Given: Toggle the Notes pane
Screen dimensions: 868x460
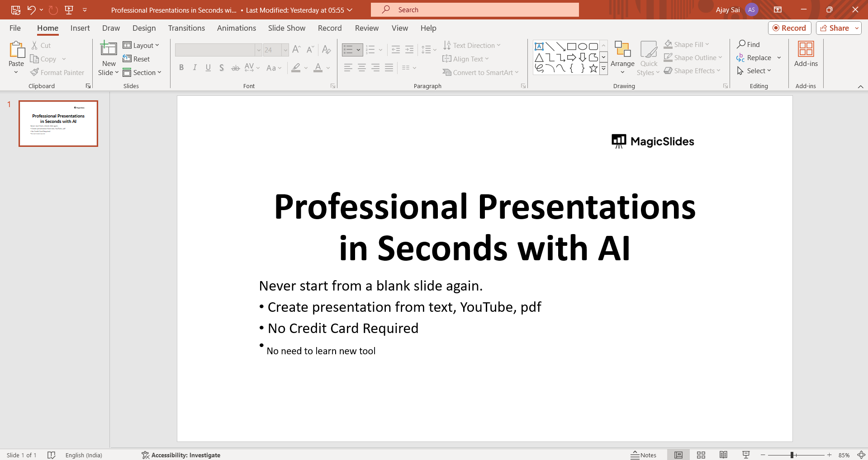Looking at the screenshot, I should (644, 455).
